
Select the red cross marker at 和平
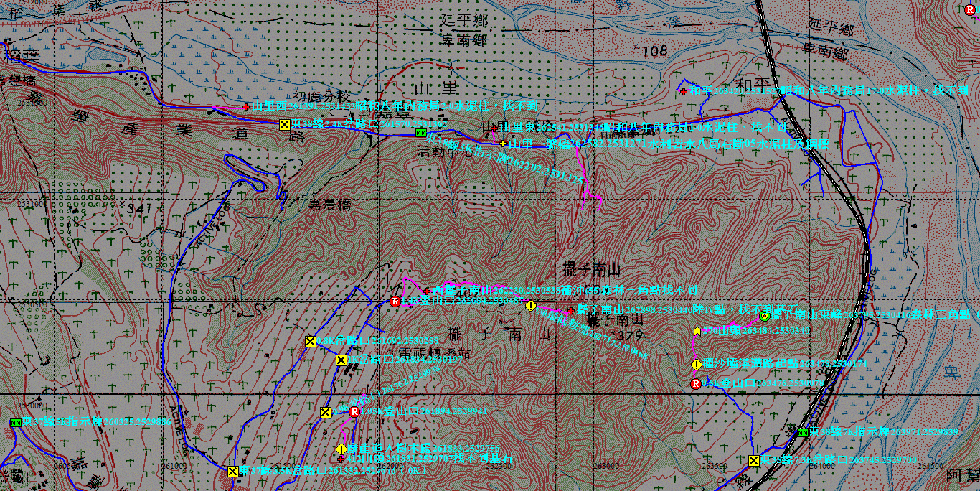tap(684, 91)
